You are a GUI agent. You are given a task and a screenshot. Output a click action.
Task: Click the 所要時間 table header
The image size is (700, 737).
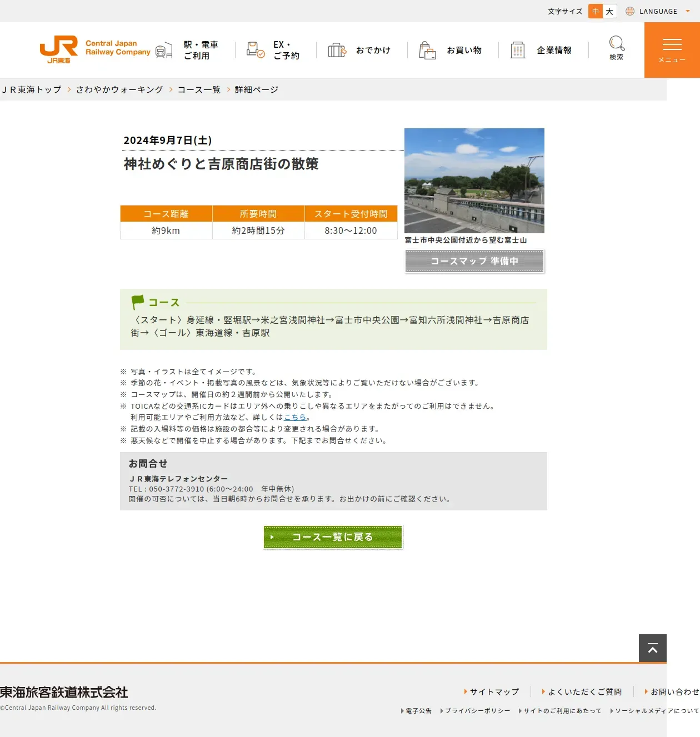pyautogui.click(x=258, y=214)
